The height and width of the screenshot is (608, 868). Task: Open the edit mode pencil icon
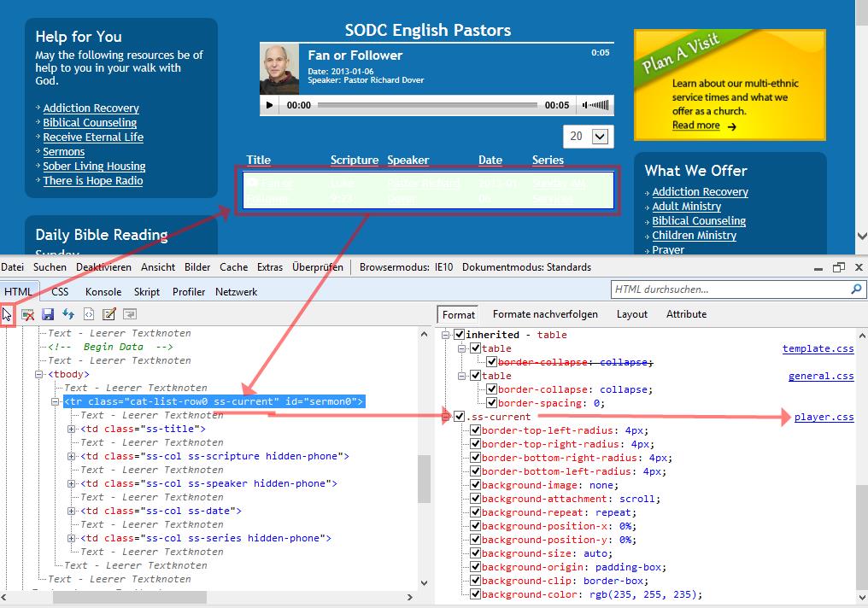coord(109,314)
